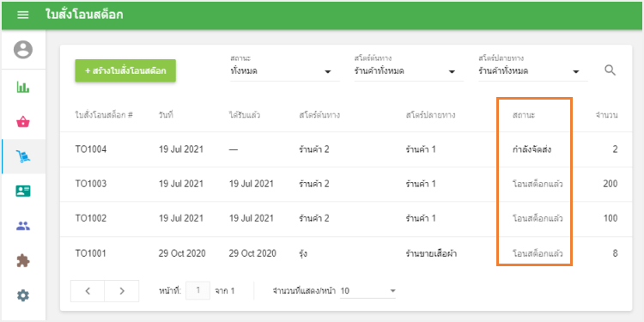The width and height of the screenshot is (644, 322).
Task: Go to the previous page arrow
Action: (88, 291)
